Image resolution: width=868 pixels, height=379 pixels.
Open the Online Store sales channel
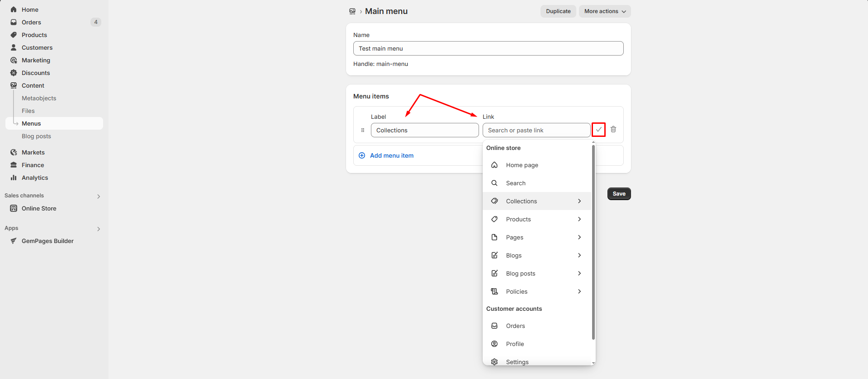[39, 208]
